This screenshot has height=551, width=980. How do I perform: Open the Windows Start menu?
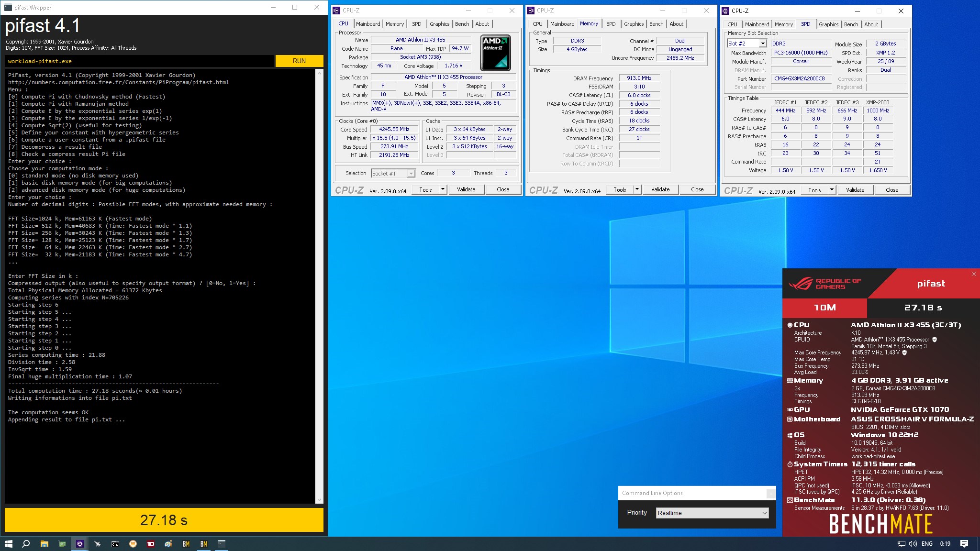(8, 544)
